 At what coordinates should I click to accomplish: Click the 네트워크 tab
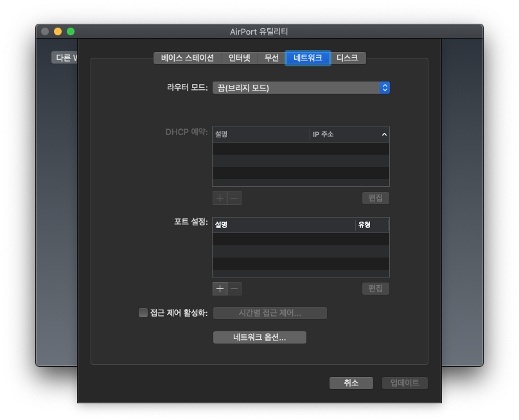click(308, 58)
